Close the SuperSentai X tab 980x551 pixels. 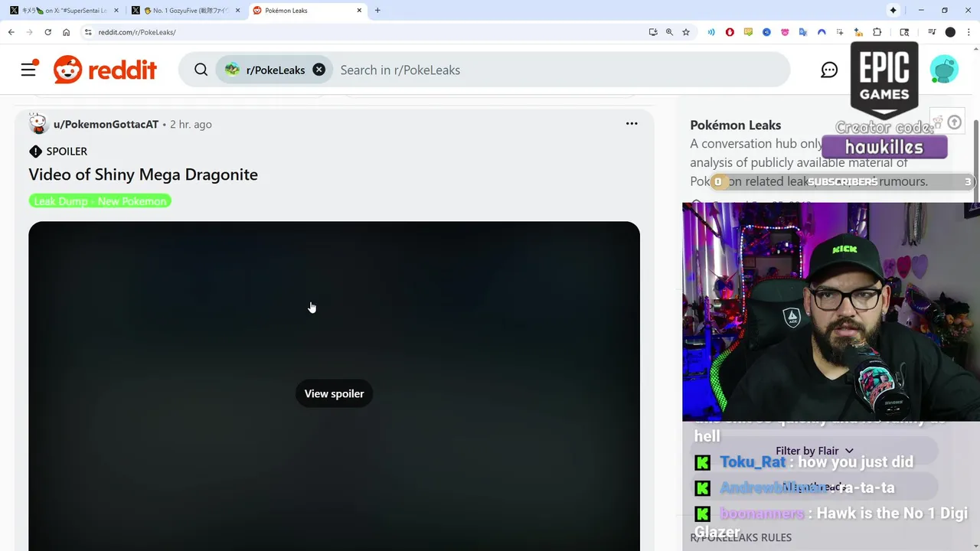[116, 11]
